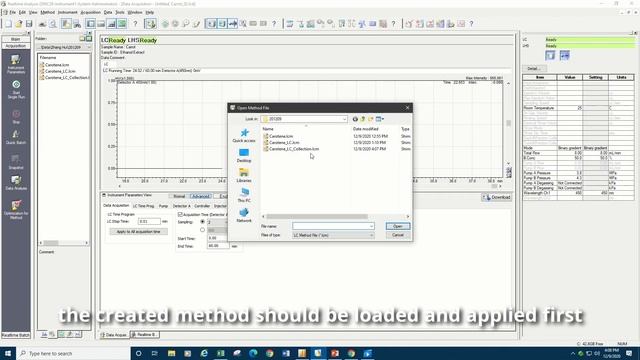
Task: Select the second Sampling radio button
Action: (202, 230)
